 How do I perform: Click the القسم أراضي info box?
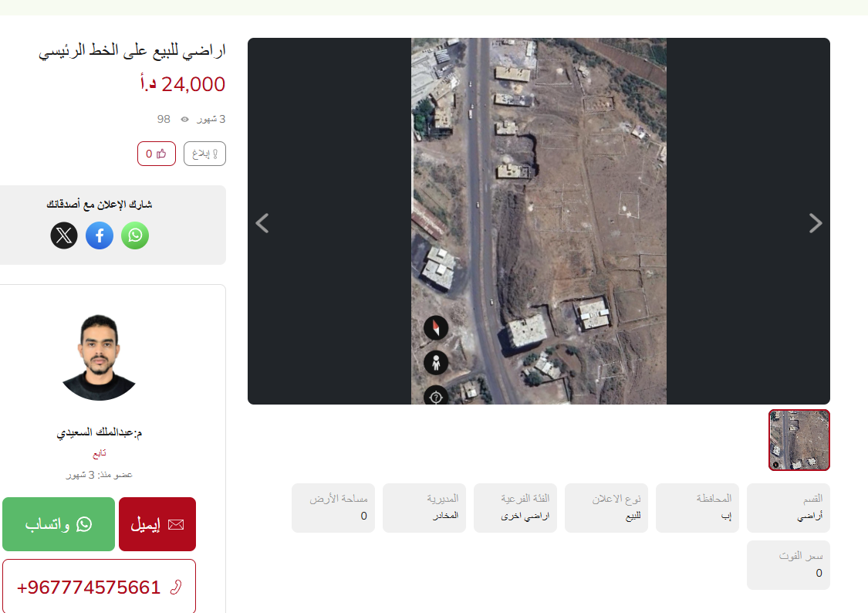[x=789, y=508]
